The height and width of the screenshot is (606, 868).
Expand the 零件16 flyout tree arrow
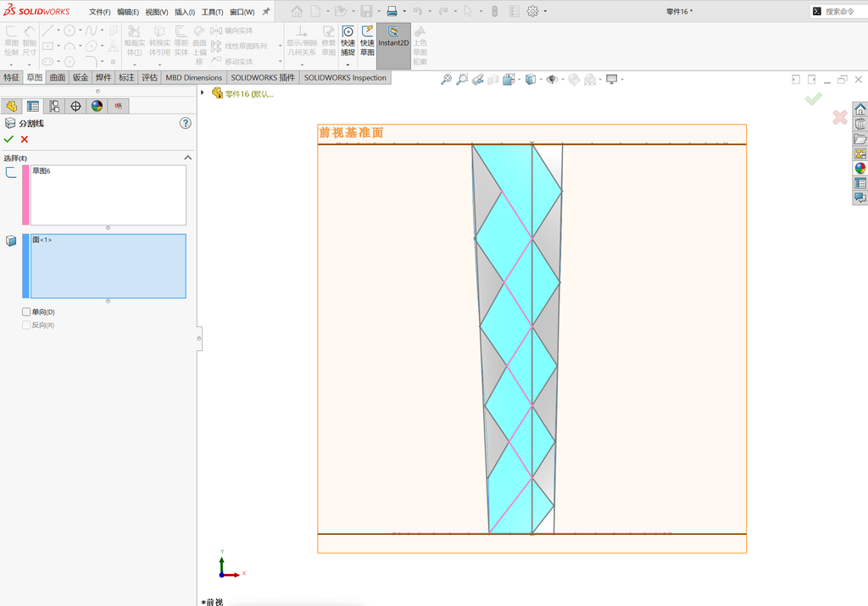(203, 92)
